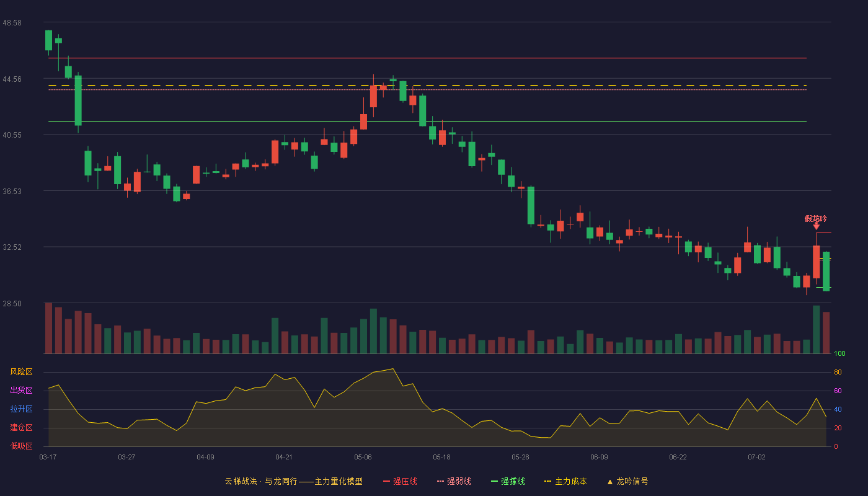Image resolution: width=868 pixels, height=496 pixels.
Task: Click the 03-27 date label
Action: (126, 457)
